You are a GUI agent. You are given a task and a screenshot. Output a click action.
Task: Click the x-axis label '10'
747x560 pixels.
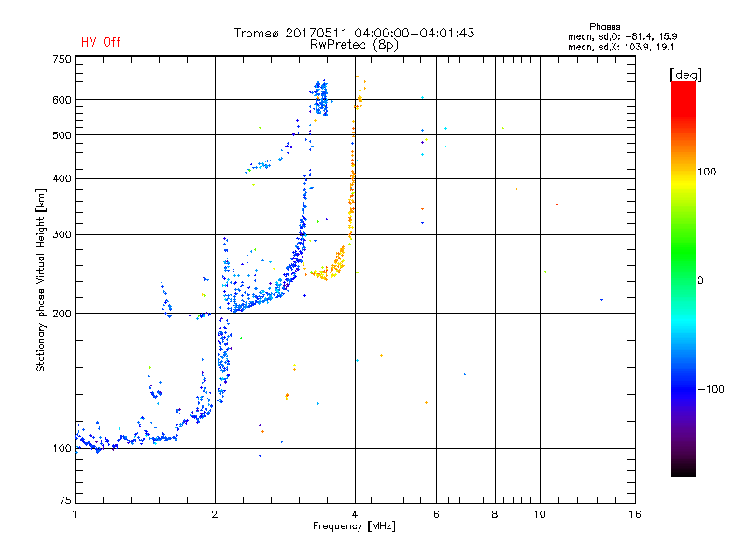coord(540,514)
